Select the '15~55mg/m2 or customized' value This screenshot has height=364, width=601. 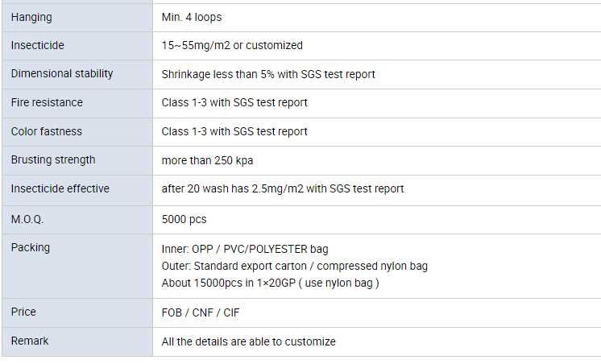click(232, 45)
